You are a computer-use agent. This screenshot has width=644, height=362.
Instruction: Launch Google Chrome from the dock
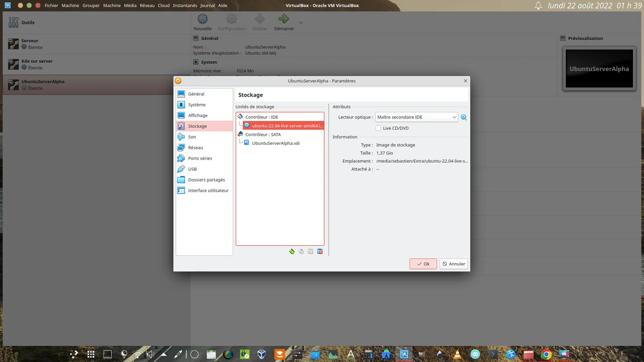[546, 354]
